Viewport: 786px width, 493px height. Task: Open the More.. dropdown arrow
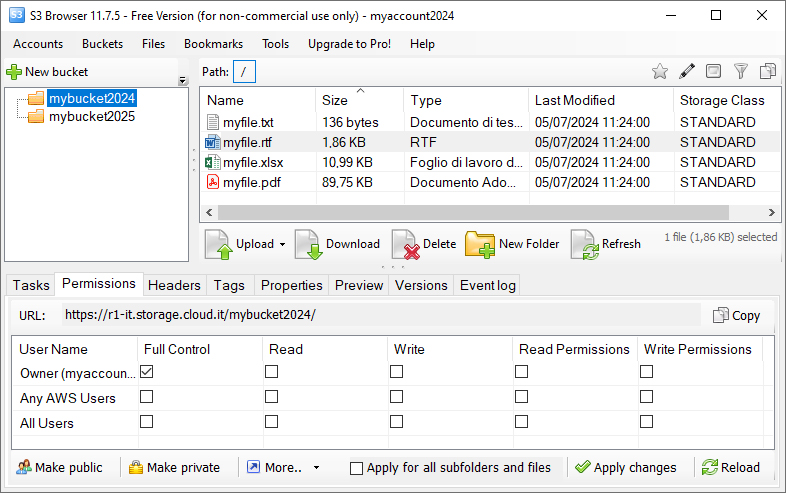pos(316,467)
